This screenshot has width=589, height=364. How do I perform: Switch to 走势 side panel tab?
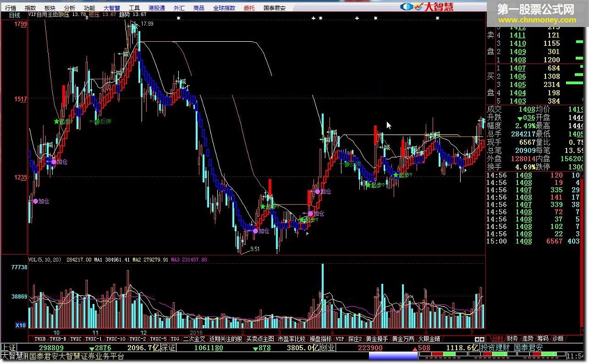(x=528, y=338)
